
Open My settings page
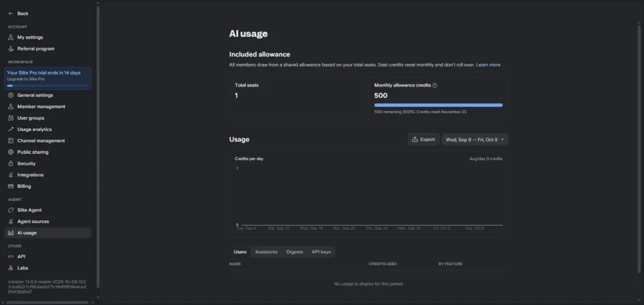pos(30,38)
